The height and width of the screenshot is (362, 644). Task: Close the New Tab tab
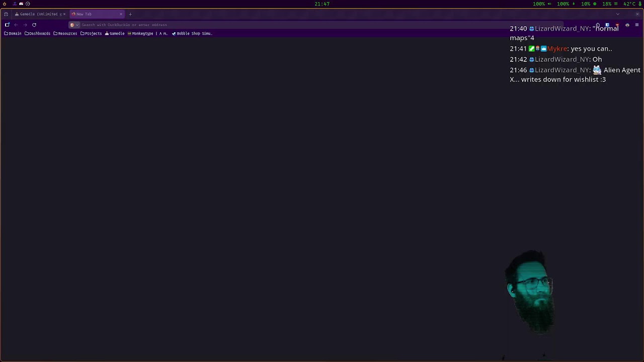pos(121,14)
